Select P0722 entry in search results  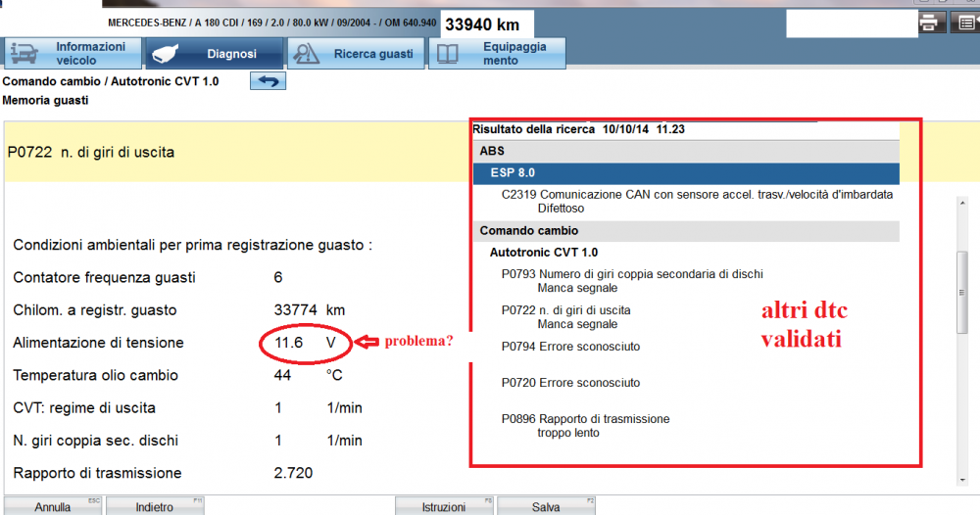(565, 317)
